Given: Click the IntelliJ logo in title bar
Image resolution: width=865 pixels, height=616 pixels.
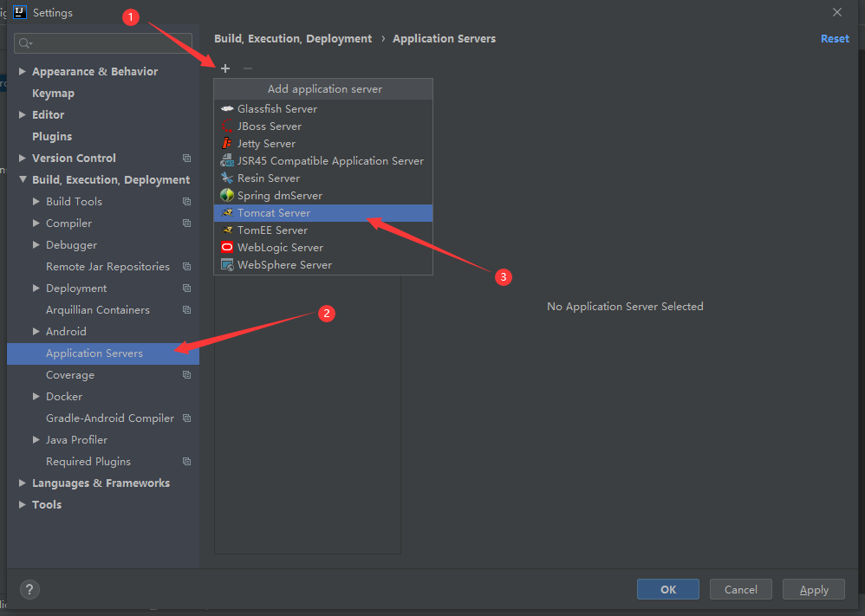Looking at the screenshot, I should pyautogui.click(x=20, y=12).
